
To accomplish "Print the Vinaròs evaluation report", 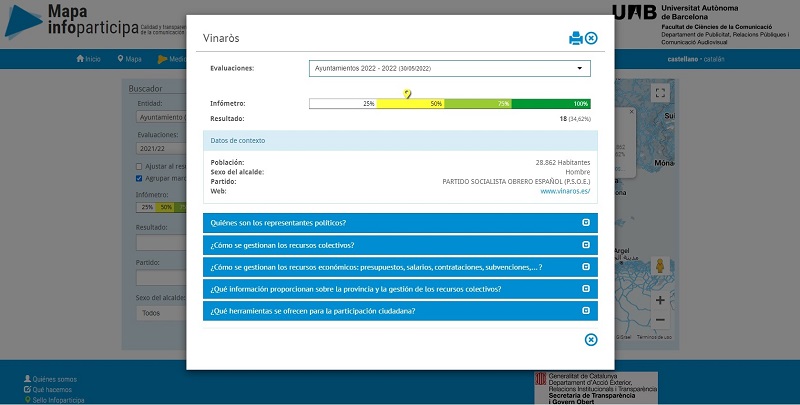I will [x=575, y=38].
